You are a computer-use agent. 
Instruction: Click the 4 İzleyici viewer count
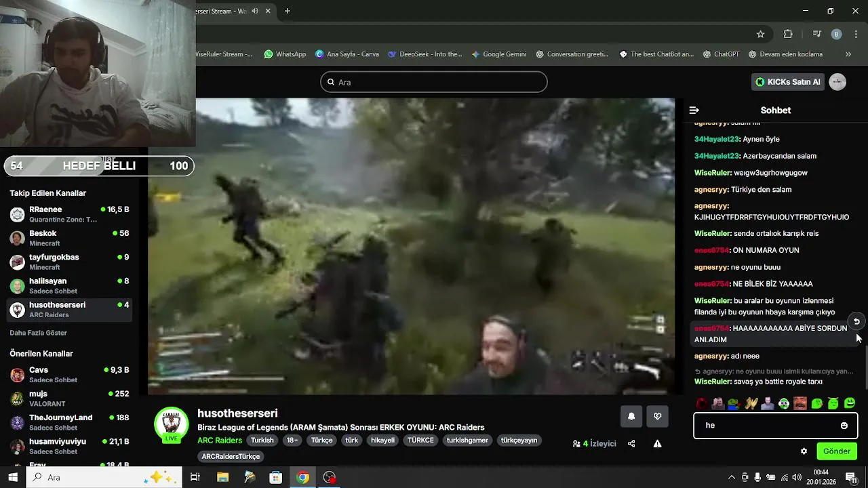click(x=595, y=444)
